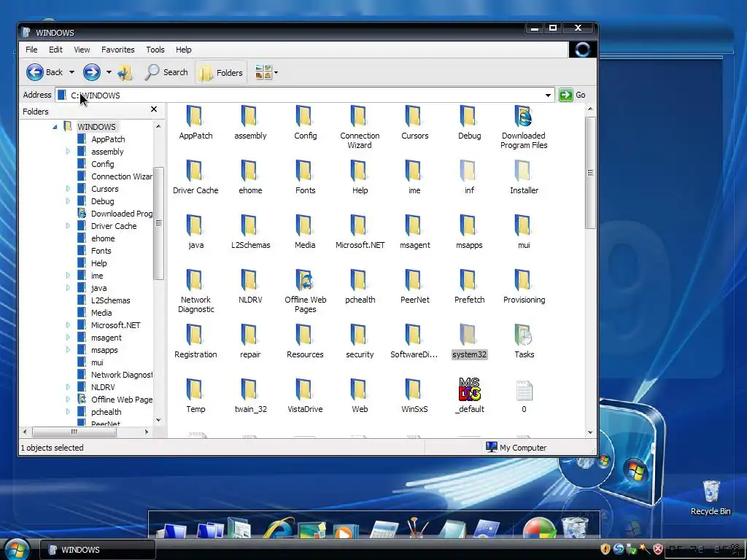Open the Tools menu
This screenshot has width=747, height=560.
155,50
